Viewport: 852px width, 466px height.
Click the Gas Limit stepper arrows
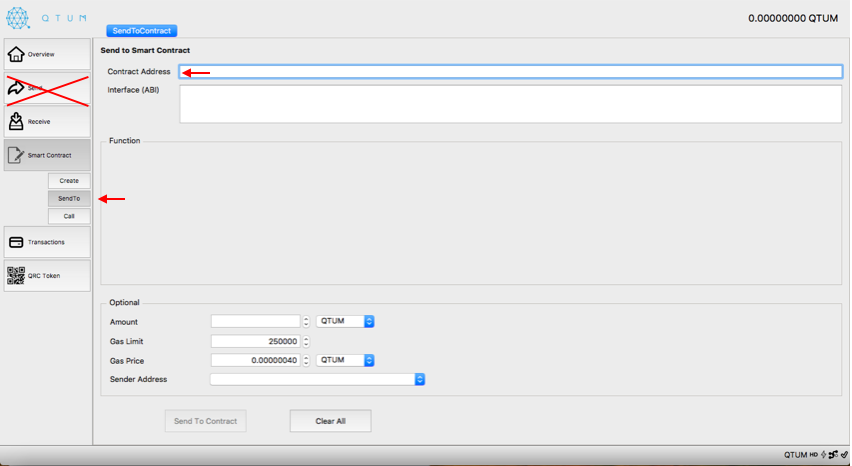[306, 341]
